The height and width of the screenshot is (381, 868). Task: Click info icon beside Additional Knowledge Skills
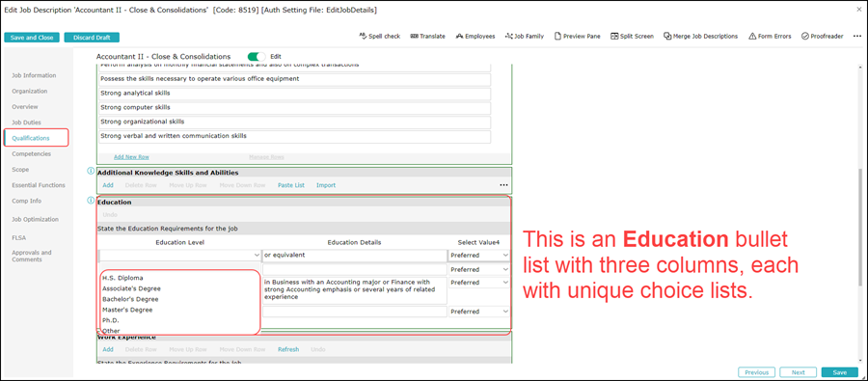[91, 171]
